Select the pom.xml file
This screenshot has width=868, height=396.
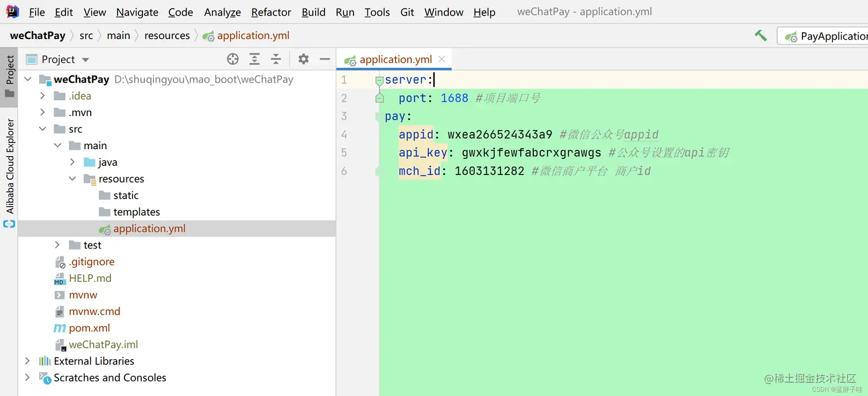coord(89,328)
